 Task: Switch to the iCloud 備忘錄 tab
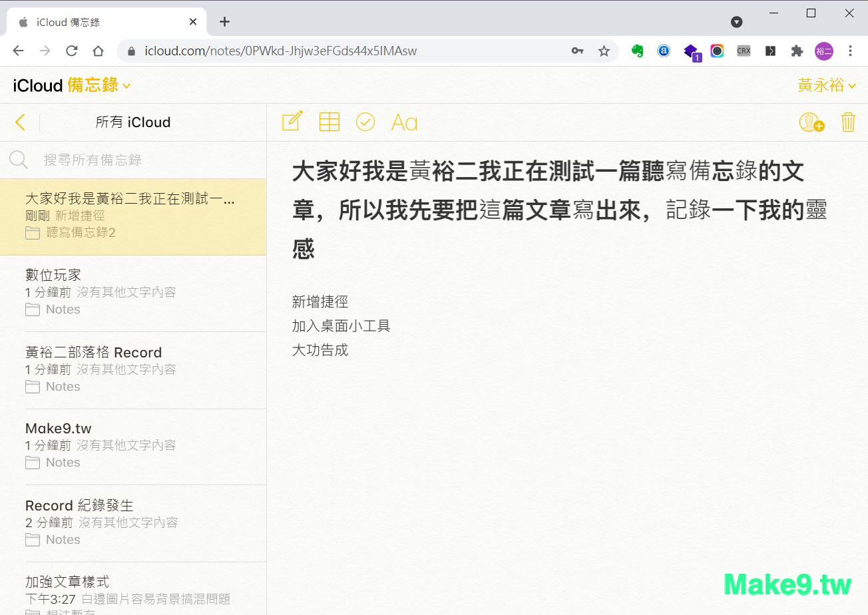tap(107, 22)
